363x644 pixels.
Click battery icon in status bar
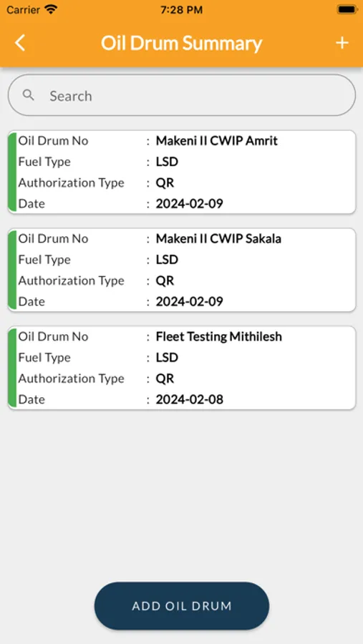346,9
